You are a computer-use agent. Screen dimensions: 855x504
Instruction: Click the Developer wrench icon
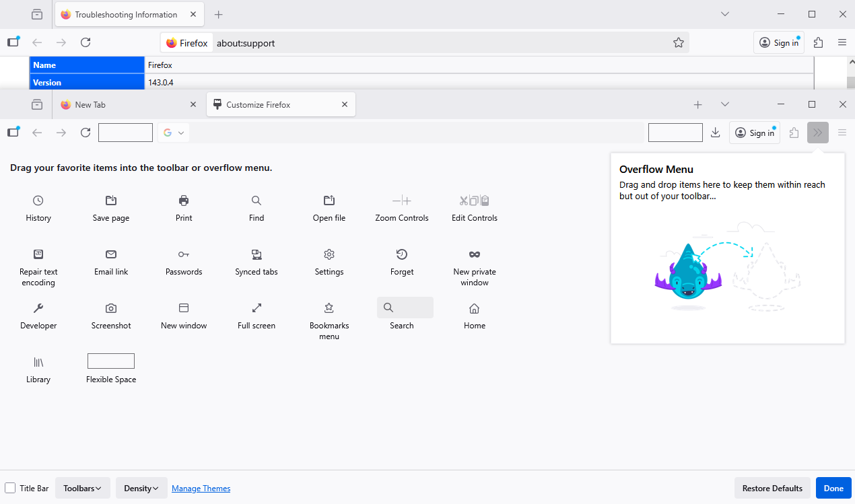click(38, 308)
